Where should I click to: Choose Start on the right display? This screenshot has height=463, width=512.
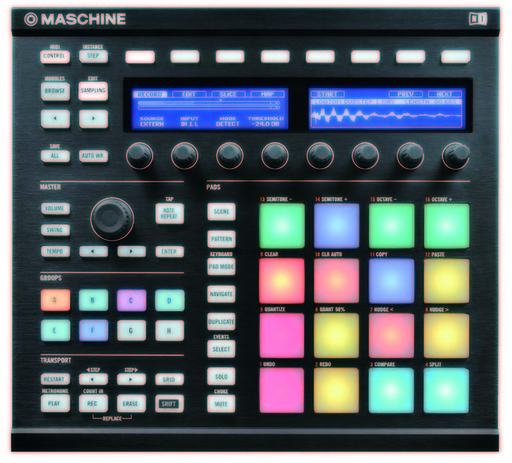(327, 94)
